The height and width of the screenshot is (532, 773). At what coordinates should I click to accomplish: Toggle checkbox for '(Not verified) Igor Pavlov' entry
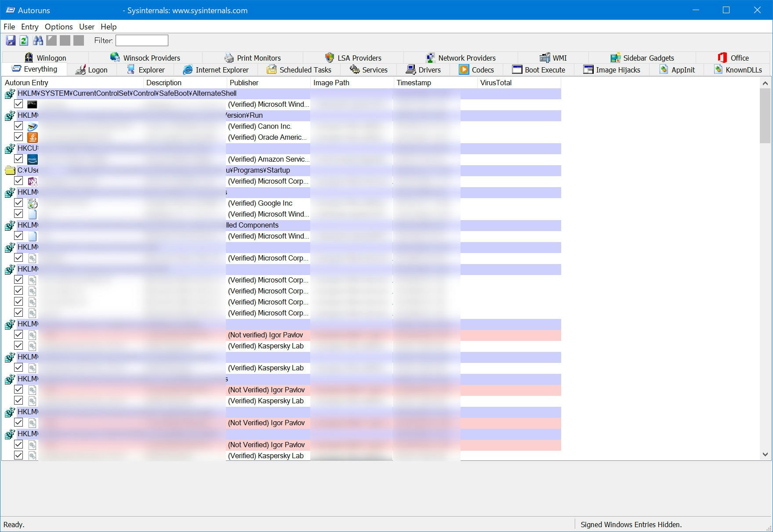click(18, 335)
